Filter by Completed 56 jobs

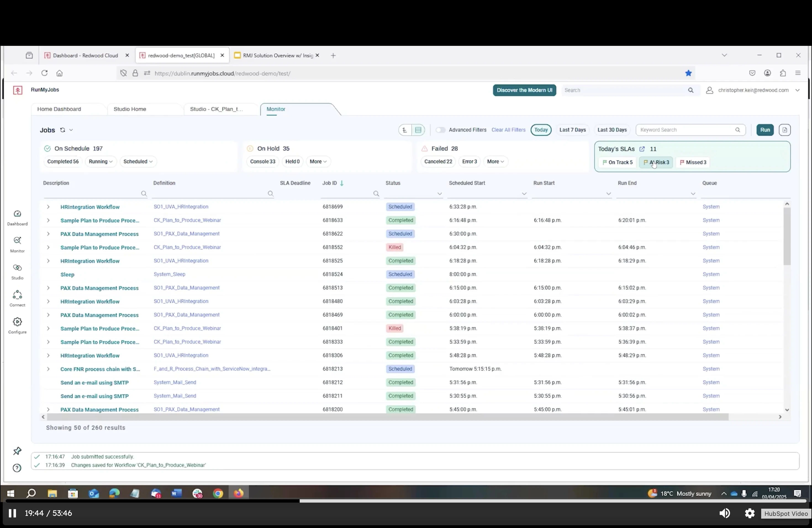(63, 162)
